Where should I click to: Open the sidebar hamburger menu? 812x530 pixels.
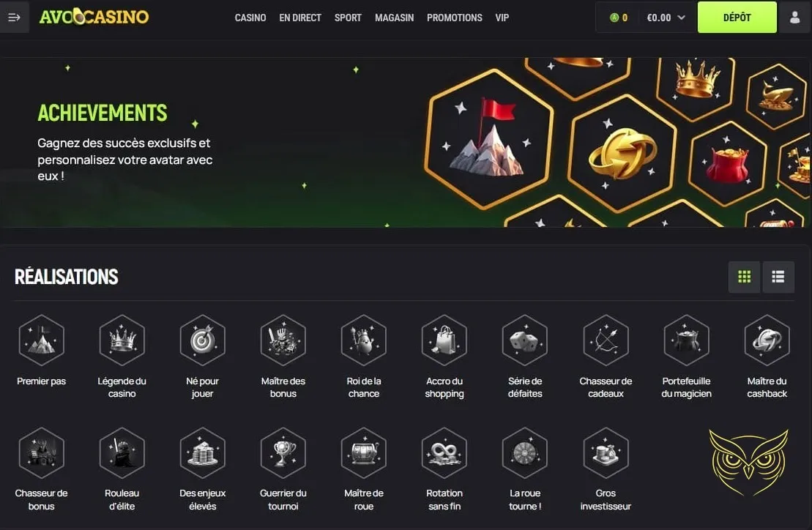[x=14, y=17]
